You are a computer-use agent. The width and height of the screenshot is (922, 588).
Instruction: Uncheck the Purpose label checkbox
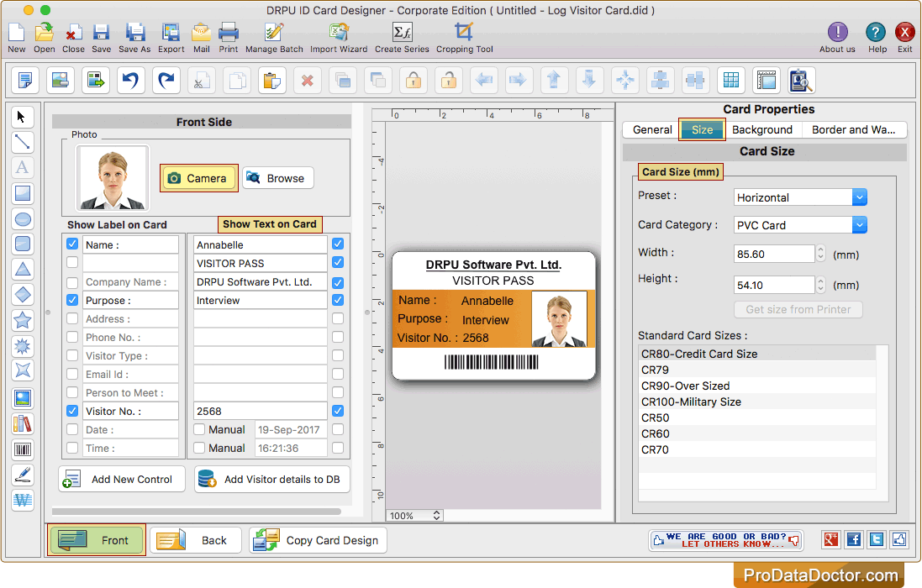(x=72, y=300)
